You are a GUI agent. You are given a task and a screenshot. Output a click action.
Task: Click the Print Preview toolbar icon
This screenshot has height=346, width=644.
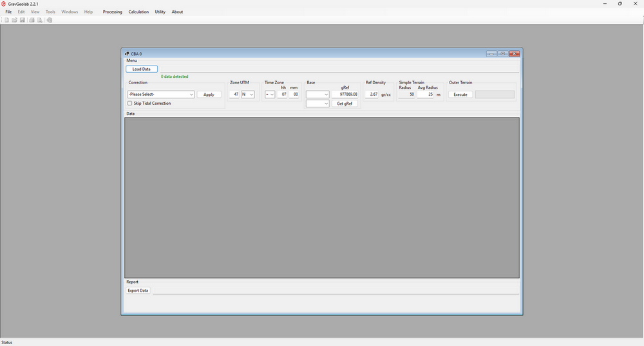pyautogui.click(x=40, y=20)
